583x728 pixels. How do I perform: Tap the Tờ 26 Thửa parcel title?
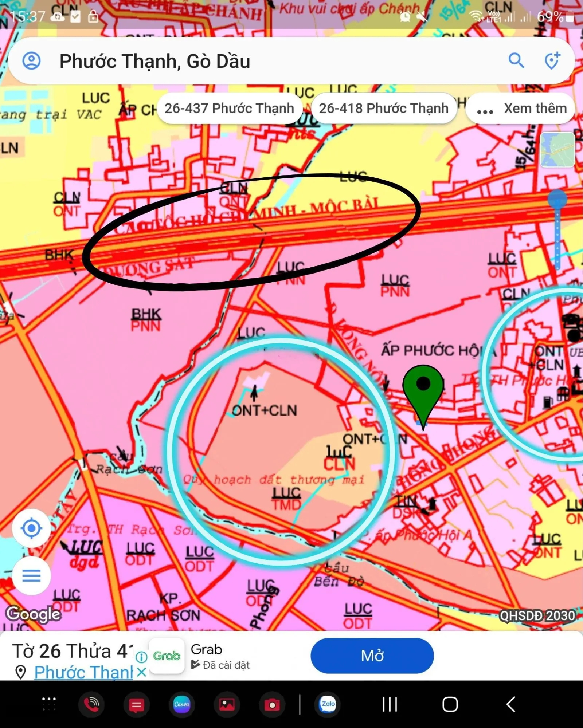point(73,651)
